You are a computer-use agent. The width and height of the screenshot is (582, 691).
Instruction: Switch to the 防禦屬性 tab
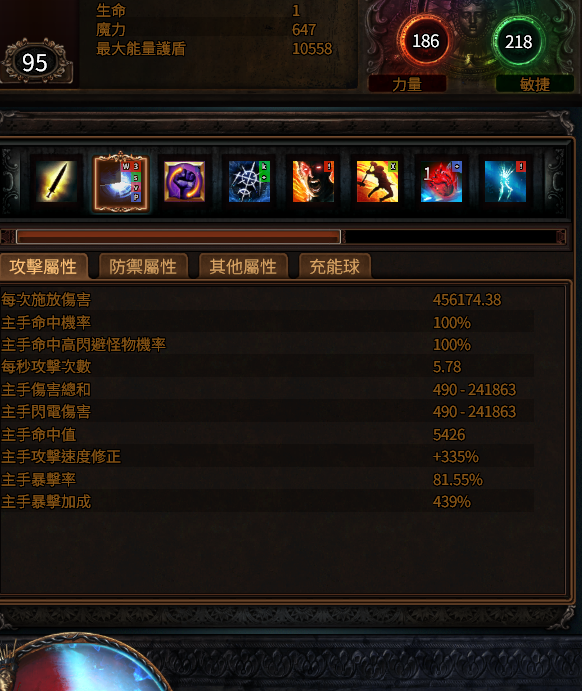[143, 267]
